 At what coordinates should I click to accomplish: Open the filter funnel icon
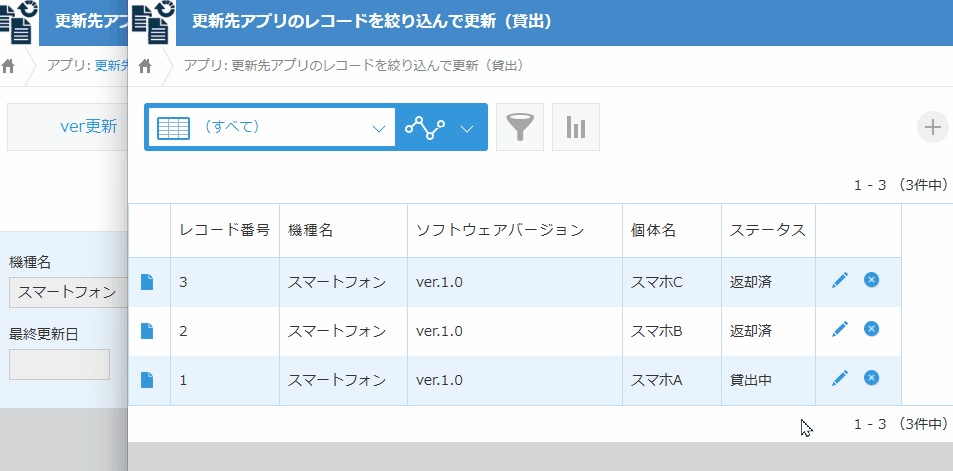point(520,127)
